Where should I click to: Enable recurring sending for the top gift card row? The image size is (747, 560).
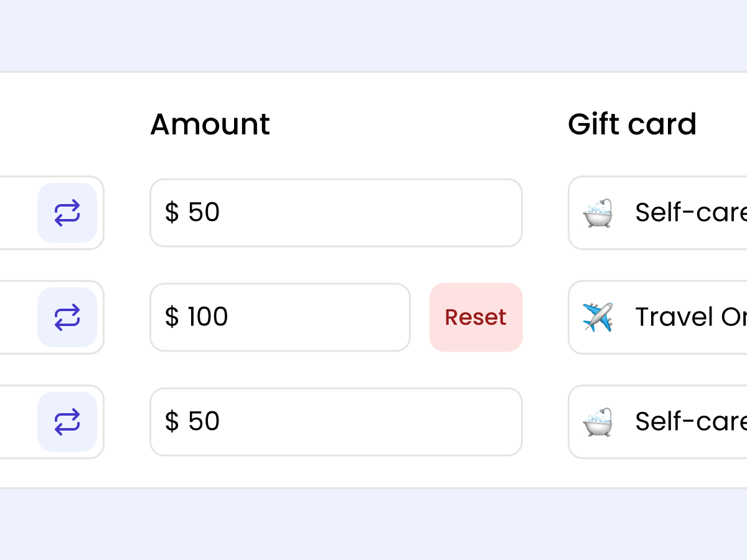(68, 212)
